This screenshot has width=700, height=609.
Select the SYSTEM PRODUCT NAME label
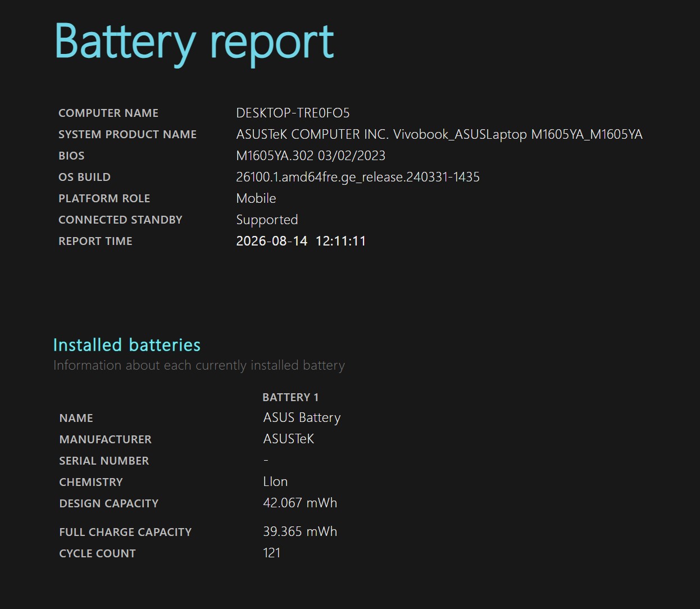point(128,134)
